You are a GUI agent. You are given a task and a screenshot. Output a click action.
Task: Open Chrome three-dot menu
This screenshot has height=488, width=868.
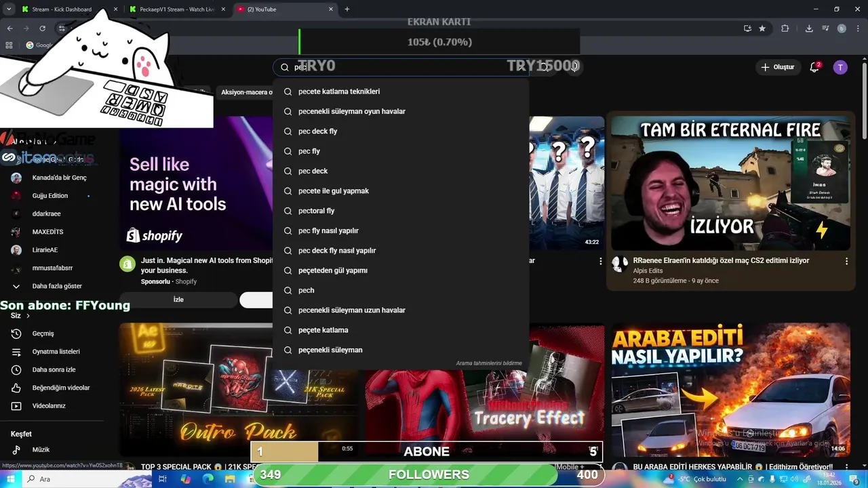[x=858, y=28]
